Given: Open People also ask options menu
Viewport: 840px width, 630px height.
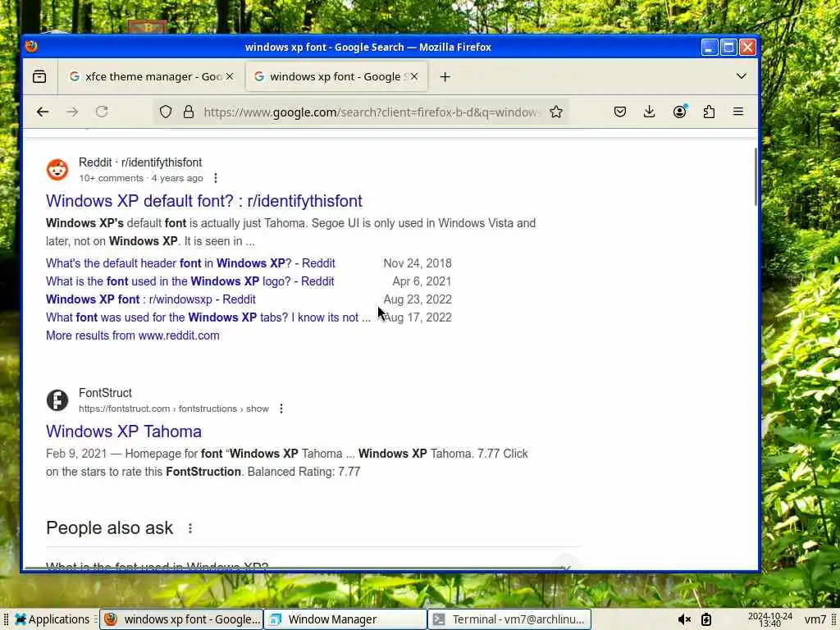Looking at the screenshot, I should (x=190, y=528).
